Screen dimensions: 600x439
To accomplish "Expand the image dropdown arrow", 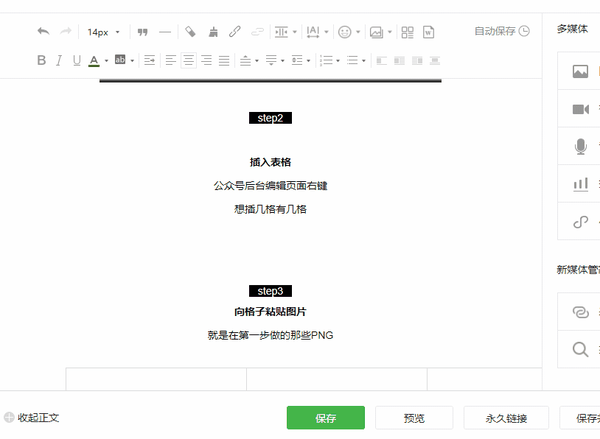I will pyautogui.click(x=390, y=32).
